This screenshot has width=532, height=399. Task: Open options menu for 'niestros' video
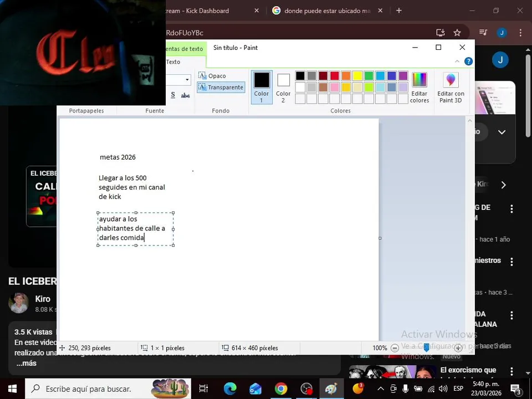click(511, 261)
